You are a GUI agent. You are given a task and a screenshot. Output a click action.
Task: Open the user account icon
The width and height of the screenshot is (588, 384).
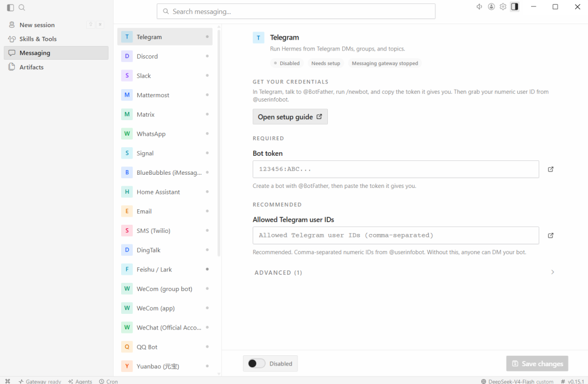[492, 7]
